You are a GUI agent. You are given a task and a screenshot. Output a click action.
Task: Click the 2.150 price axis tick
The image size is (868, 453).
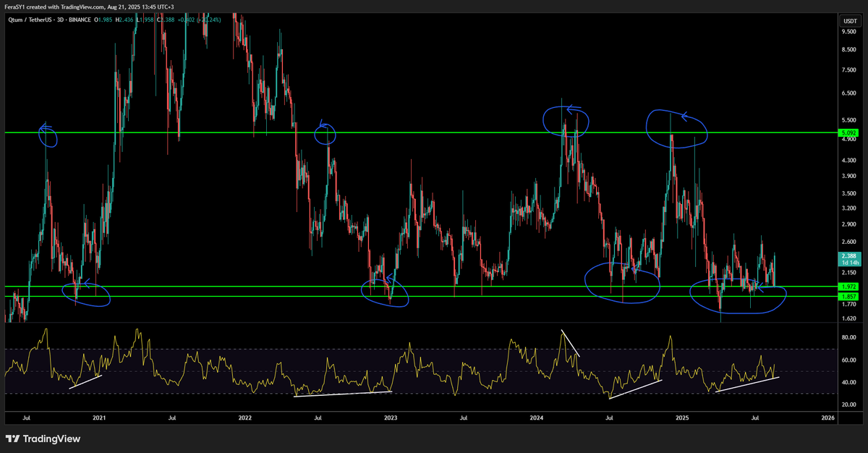point(848,274)
